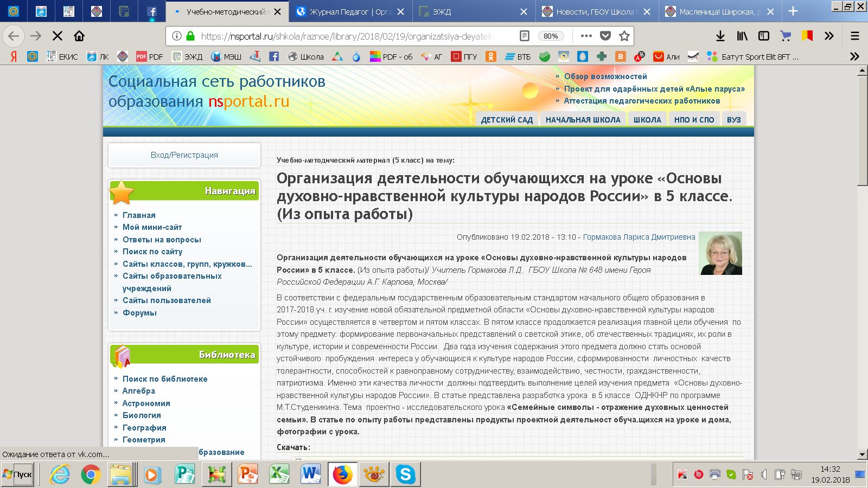The width and height of the screenshot is (868, 488).
Task: Click the Facebook bookmark icon
Action: click(x=274, y=56)
